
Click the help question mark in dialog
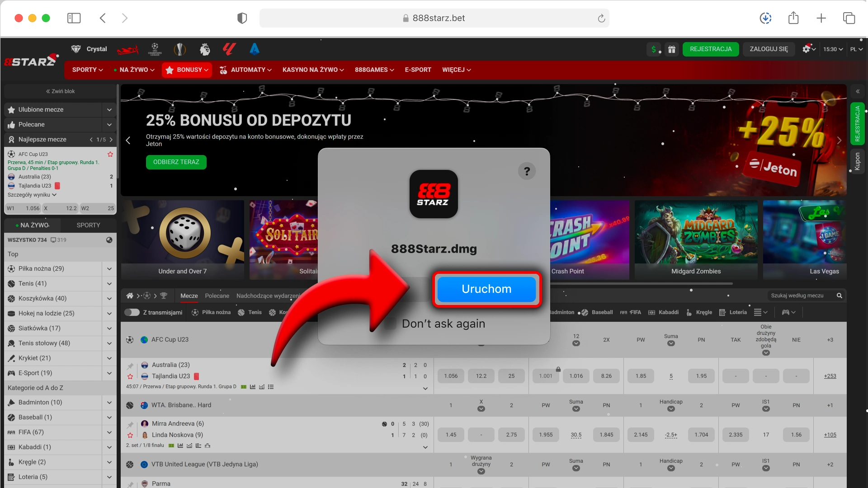(x=527, y=171)
